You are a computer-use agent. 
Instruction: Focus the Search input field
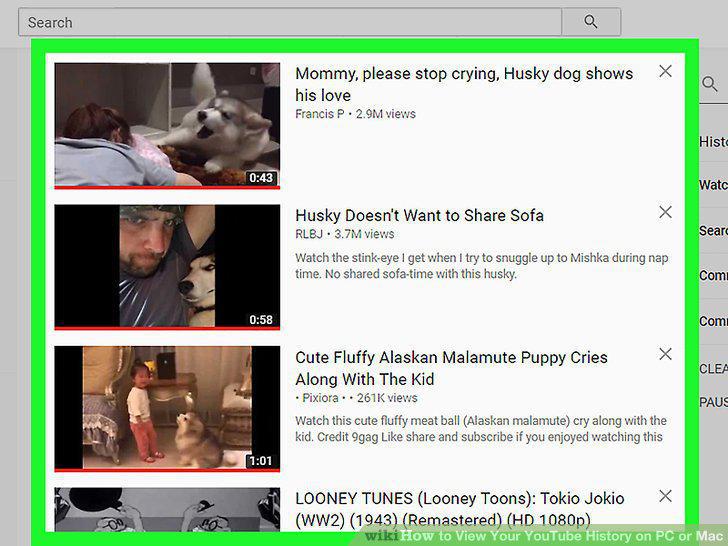point(290,22)
